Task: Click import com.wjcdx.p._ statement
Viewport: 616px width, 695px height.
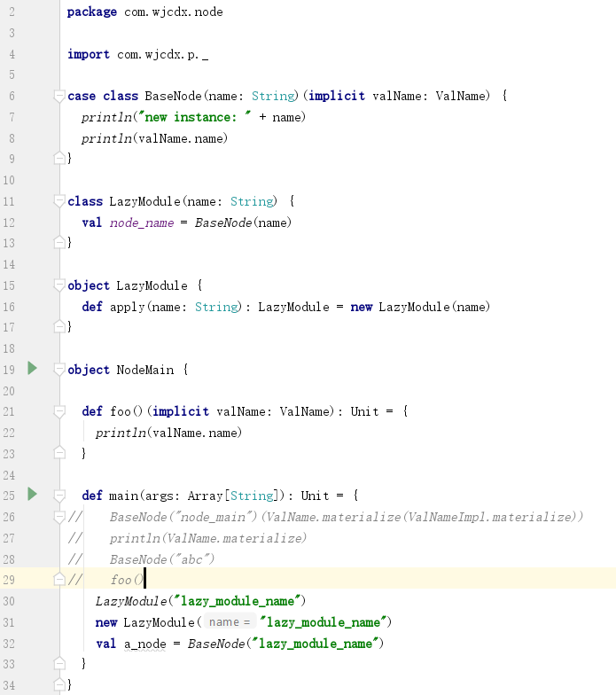Action: tap(138, 55)
